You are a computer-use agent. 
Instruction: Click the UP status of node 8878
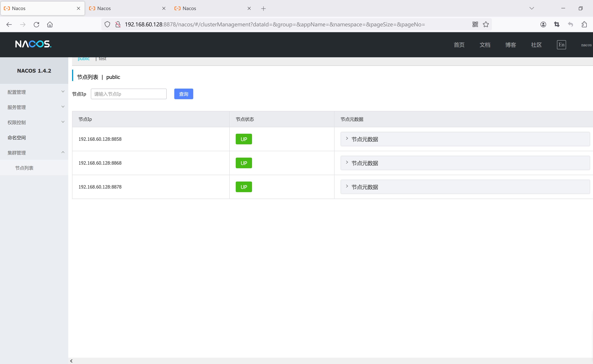(244, 187)
